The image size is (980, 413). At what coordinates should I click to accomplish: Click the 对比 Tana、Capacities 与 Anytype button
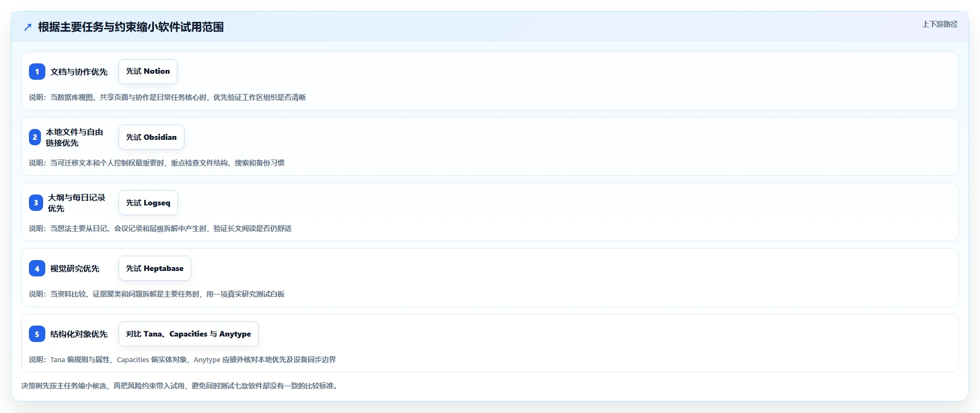click(188, 334)
